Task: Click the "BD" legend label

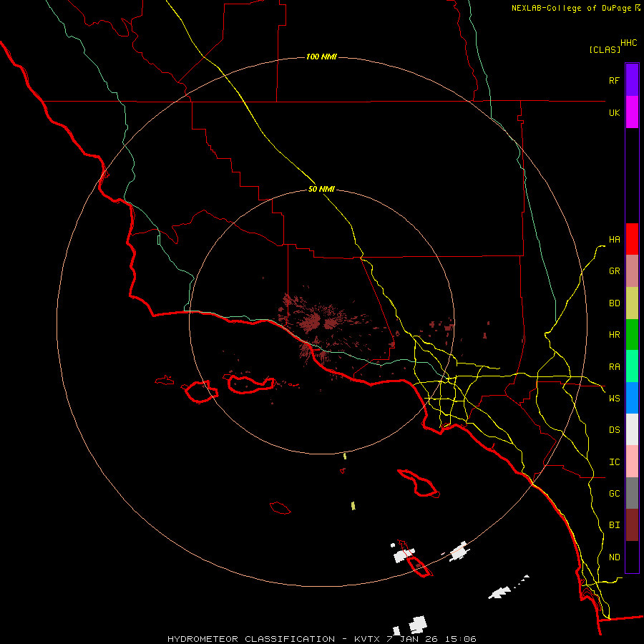Action: (x=614, y=303)
